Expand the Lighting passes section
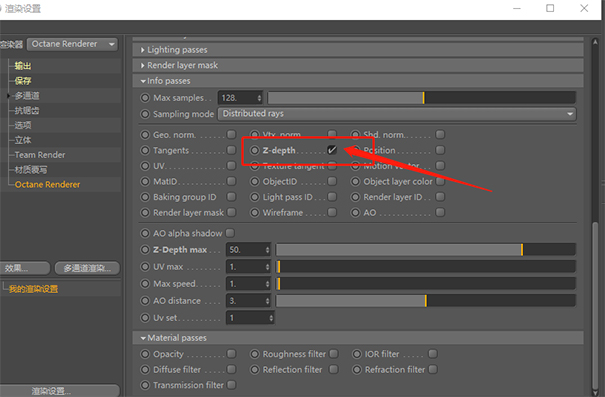Screen dimensions: 605x397 (143, 50)
